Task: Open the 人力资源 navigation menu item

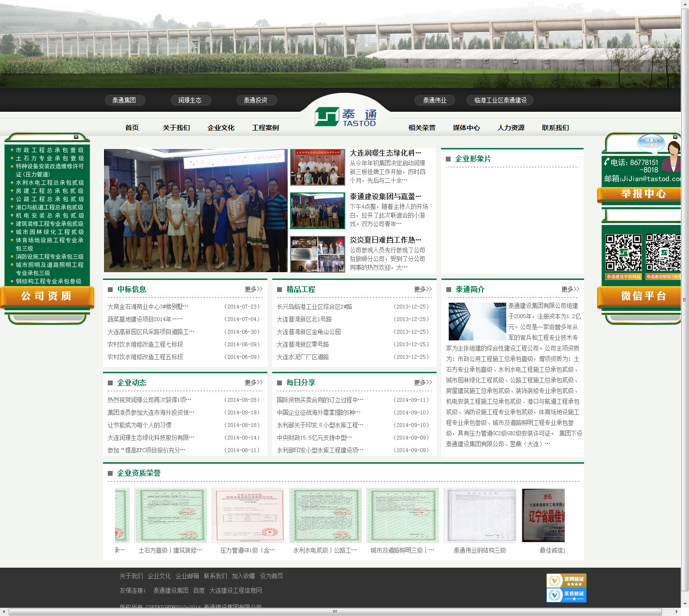Action: [511, 128]
